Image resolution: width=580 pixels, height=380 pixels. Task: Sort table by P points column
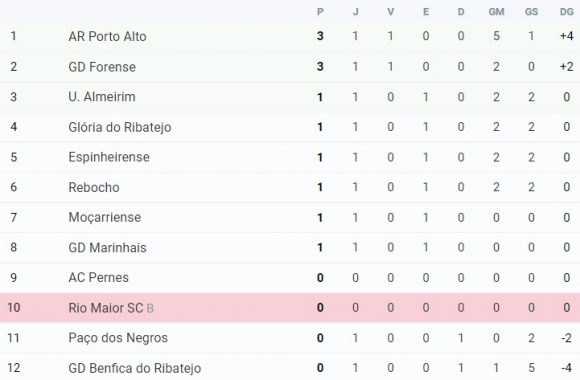point(320,12)
